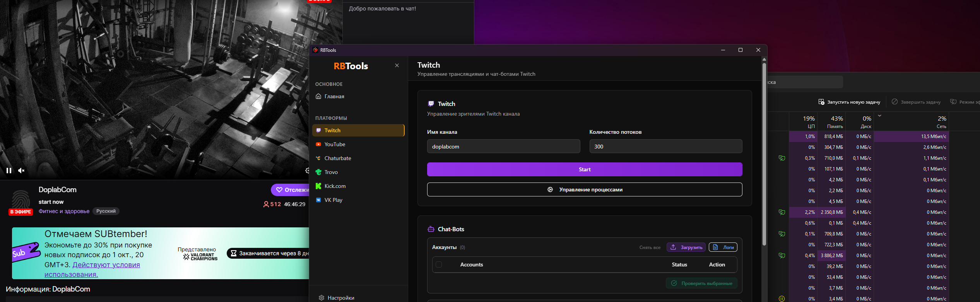The width and height of the screenshot is (980, 302).
Task: Click the channel name input field
Action: (x=503, y=147)
